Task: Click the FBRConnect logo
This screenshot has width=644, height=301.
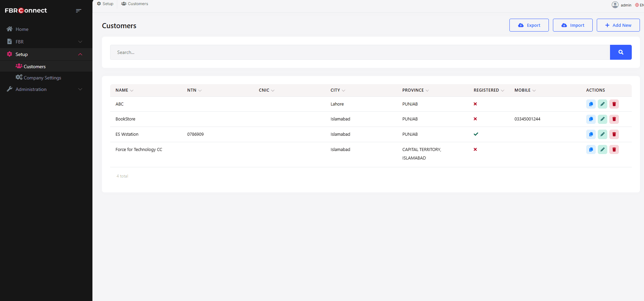Action: (x=26, y=11)
